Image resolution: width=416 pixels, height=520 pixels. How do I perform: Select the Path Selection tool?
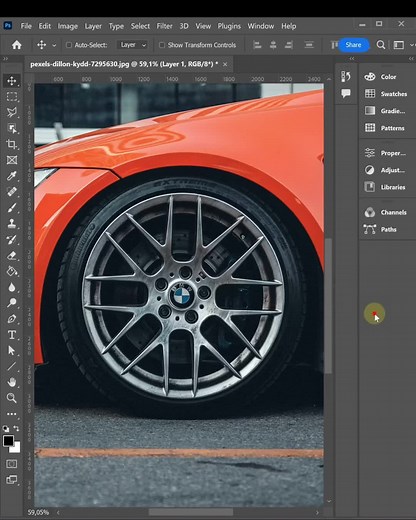[x=12, y=350]
